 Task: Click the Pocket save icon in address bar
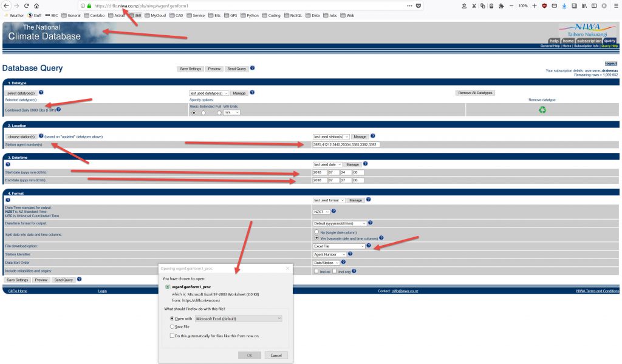tap(418, 5)
